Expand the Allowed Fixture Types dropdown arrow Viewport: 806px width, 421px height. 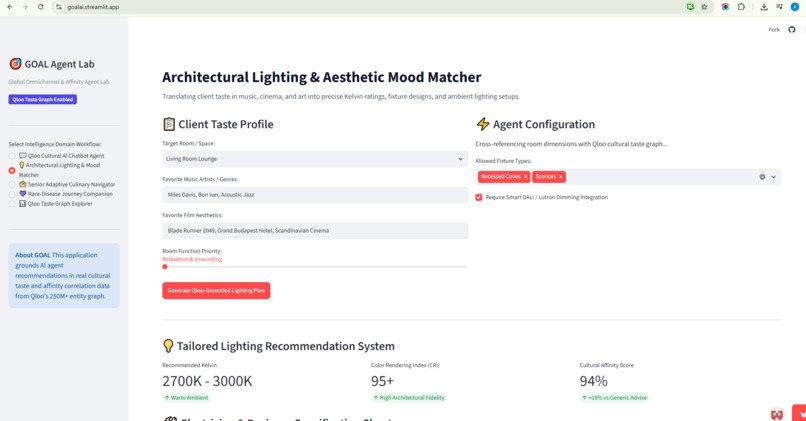click(x=774, y=177)
